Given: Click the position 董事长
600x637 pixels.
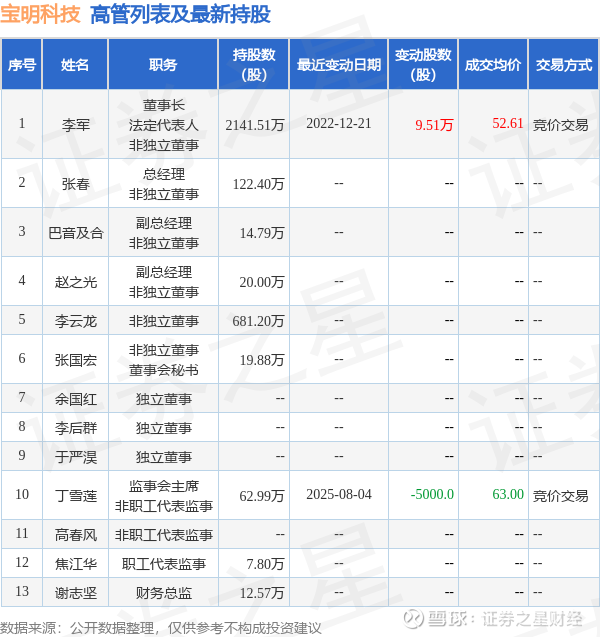Looking at the screenshot, I should click(x=164, y=105).
